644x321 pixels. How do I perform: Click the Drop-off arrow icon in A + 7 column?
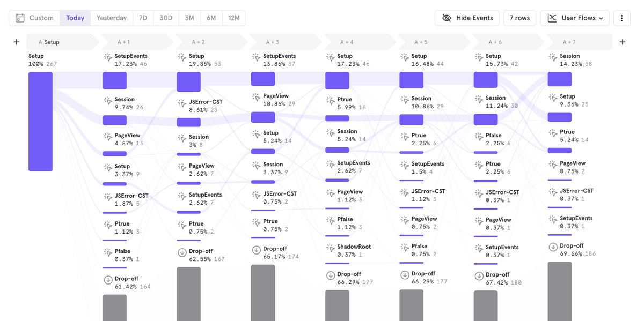coord(552,247)
